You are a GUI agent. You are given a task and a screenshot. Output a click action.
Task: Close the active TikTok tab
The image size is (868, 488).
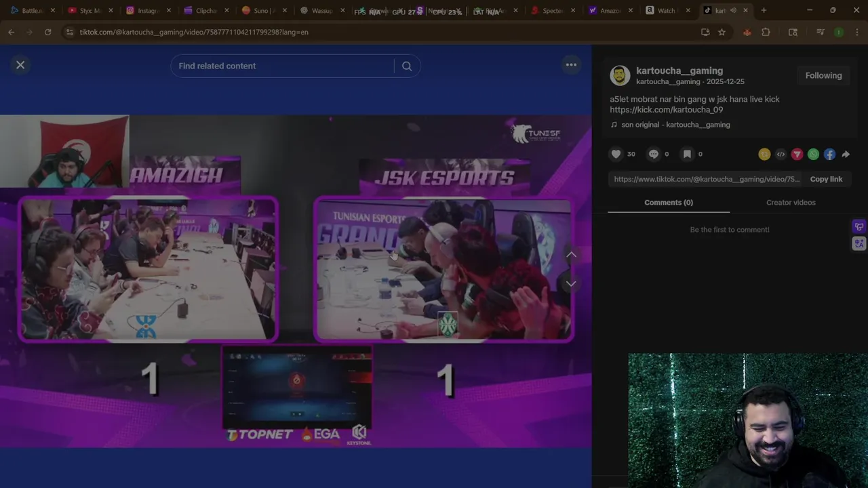coord(745,10)
